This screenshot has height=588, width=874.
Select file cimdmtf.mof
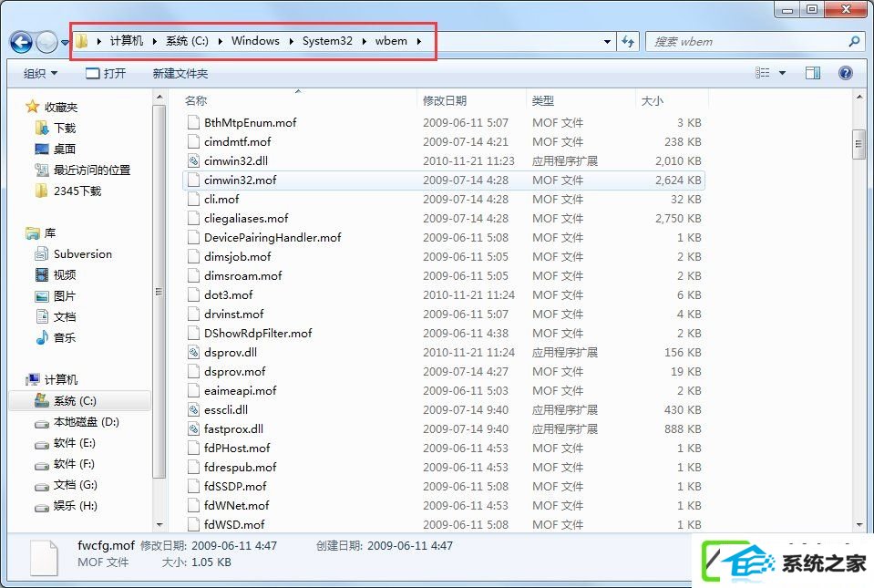pos(238,141)
